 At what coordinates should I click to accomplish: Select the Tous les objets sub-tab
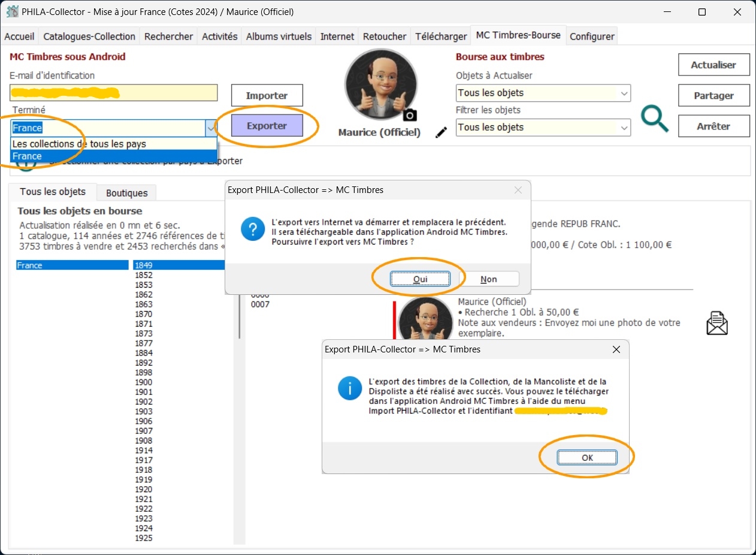coord(53,192)
